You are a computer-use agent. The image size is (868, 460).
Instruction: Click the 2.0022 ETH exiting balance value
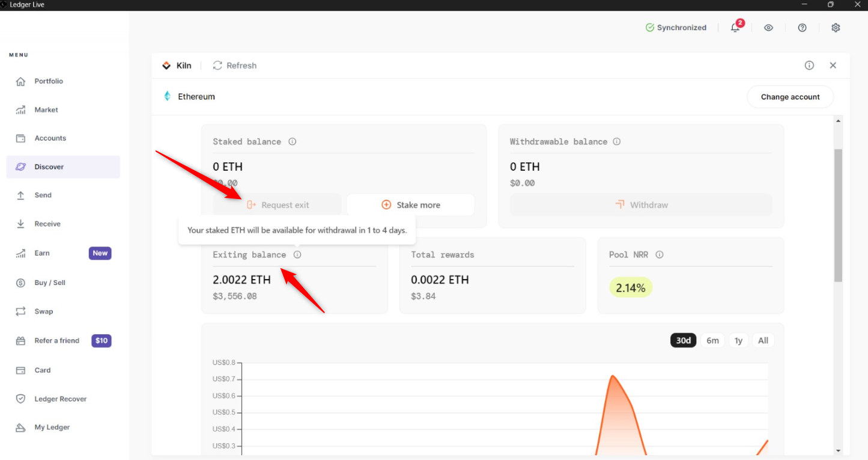pos(241,280)
